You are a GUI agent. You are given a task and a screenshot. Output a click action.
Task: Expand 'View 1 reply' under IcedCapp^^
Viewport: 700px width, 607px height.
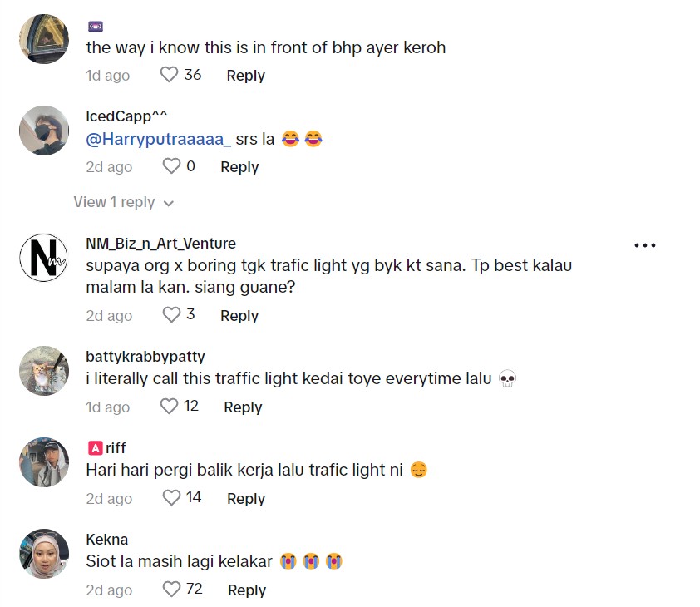point(123,202)
